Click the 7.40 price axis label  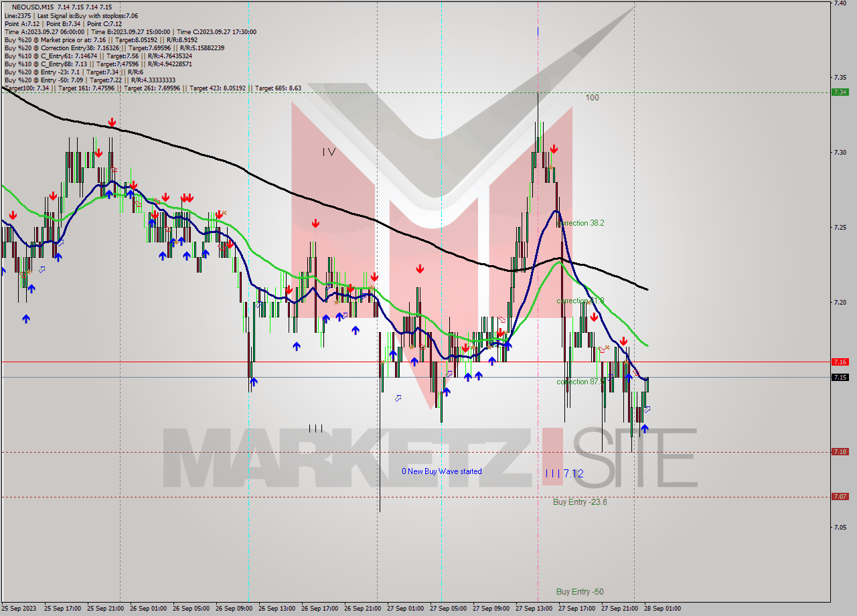click(840, 3)
